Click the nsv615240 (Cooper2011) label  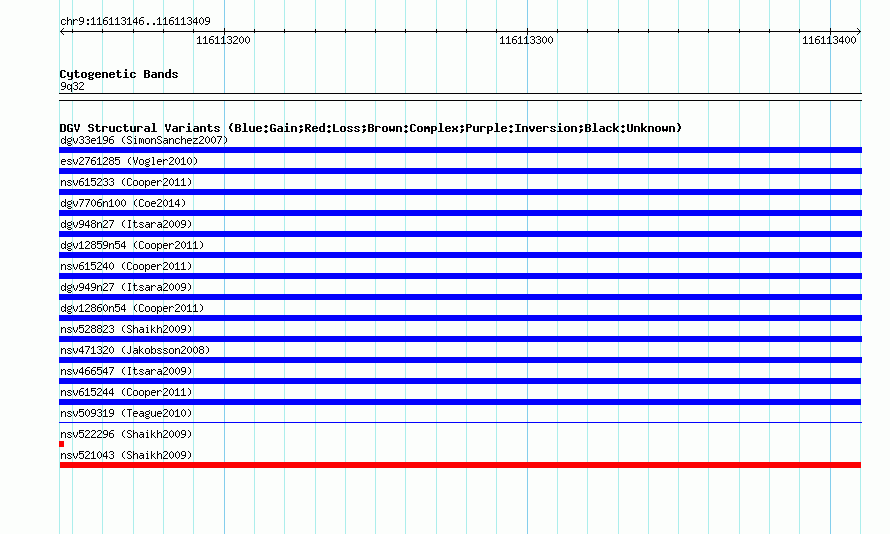click(126, 266)
